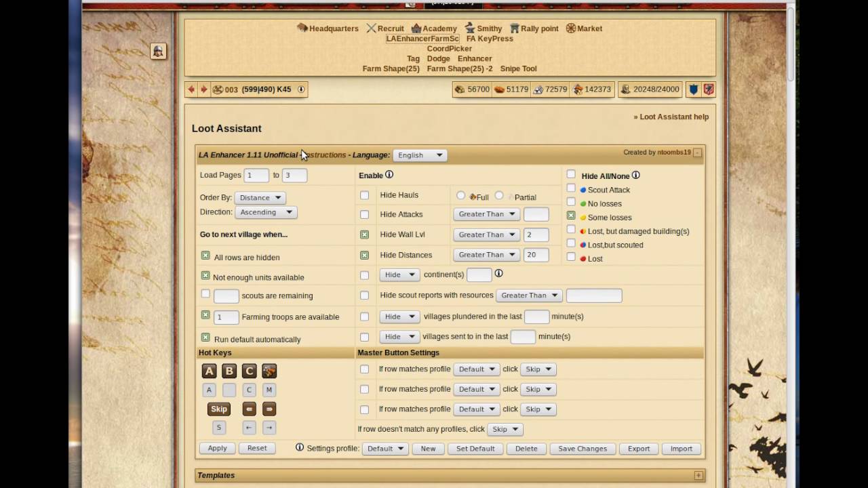Click the village icon beside 003

coord(218,89)
